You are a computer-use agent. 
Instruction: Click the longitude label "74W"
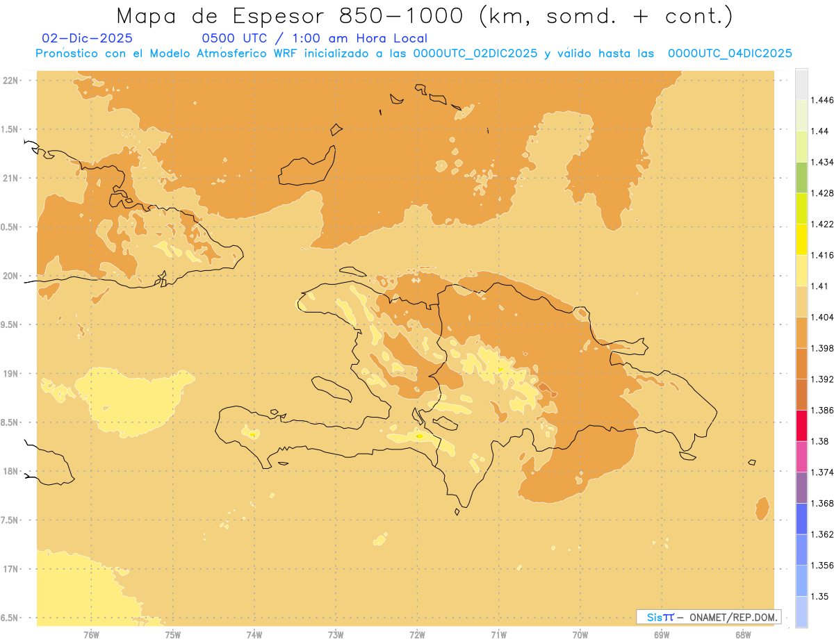pos(254,634)
